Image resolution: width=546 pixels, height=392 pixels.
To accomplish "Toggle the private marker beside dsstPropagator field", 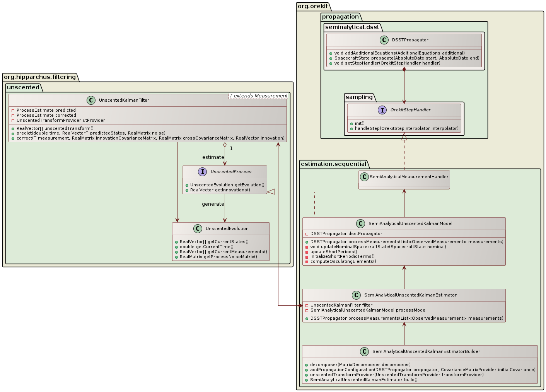I will (x=306, y=233).
